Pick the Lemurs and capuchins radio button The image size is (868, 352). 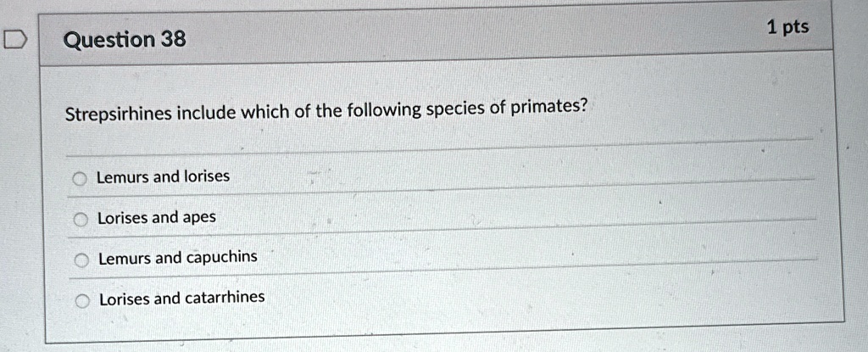[x=82, y=260]
